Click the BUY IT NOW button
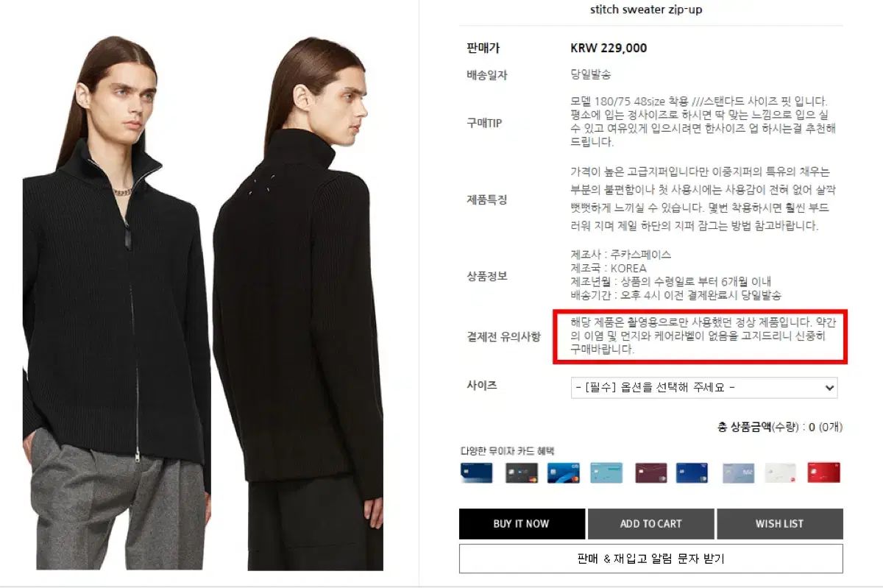 522,524
